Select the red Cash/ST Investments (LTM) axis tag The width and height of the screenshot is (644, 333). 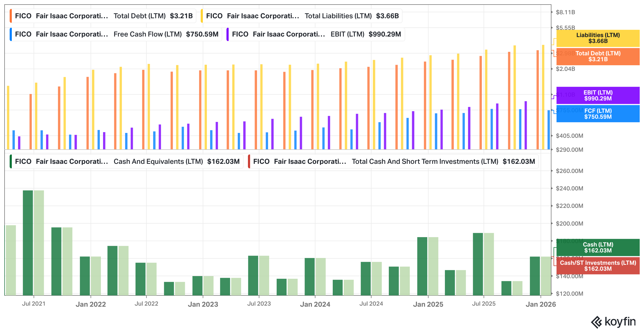click(598, 266)
